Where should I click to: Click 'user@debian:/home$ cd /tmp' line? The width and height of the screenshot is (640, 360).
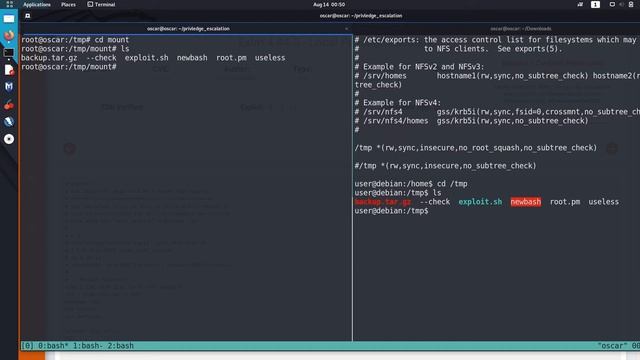[x=411, y=184]
